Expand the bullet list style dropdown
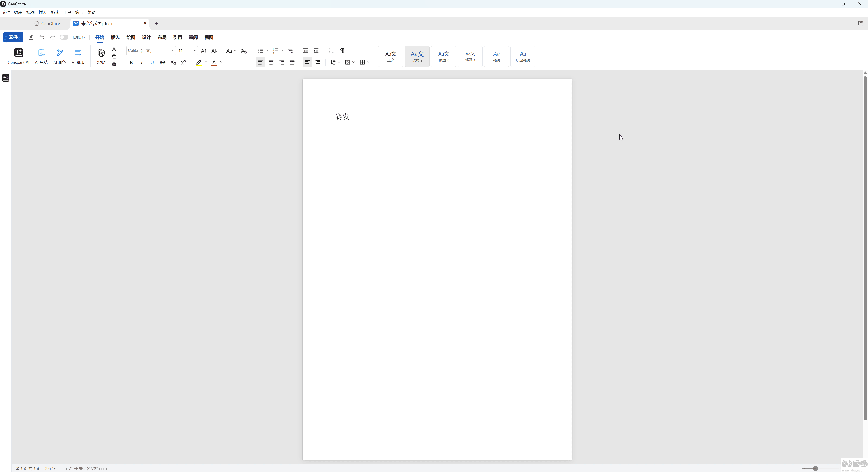This screenshot has height=472, width=868. tap(268, 51)
